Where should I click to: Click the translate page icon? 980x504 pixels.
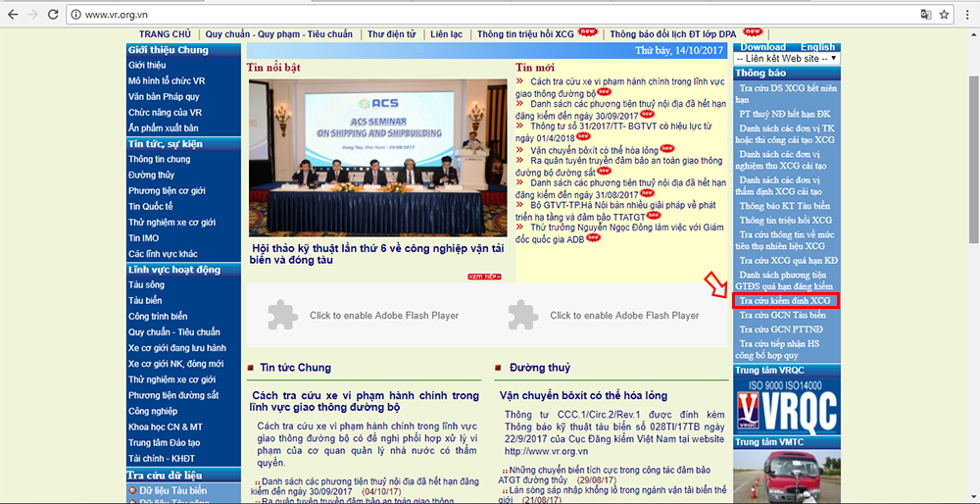[x=925, y=15]
